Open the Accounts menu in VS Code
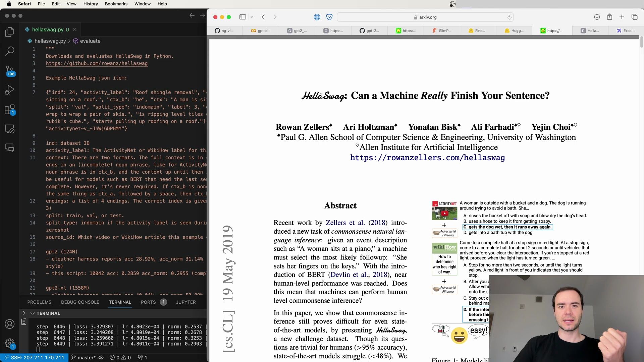The image size is (644, 362). 10,324
